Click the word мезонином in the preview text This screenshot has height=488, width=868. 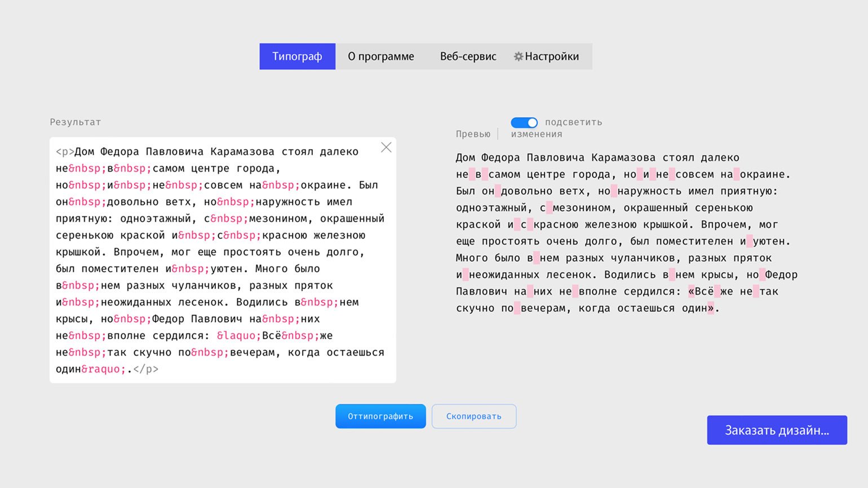coord(582,208)
